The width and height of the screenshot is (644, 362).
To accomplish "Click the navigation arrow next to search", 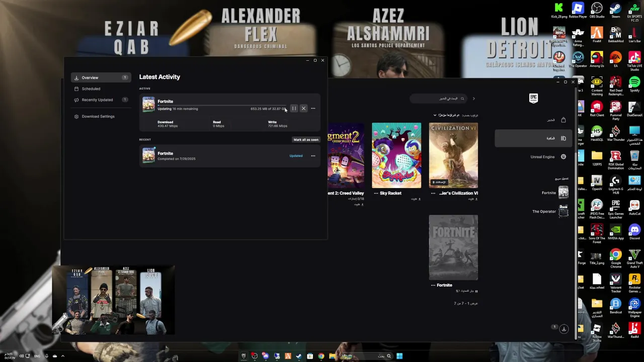I will [473, 99].
